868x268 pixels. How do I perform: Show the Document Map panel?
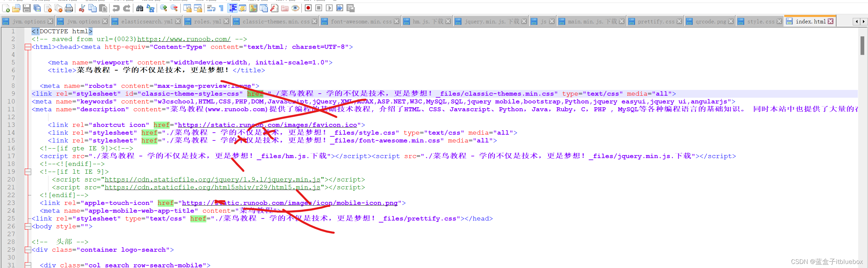click(x=253, y=8)
